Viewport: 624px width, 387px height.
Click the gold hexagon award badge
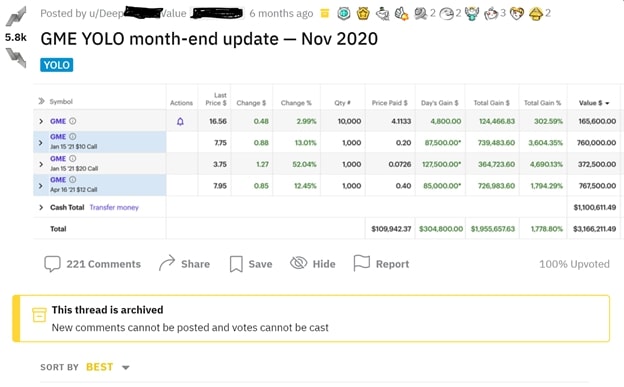click(x=363, y=14)
